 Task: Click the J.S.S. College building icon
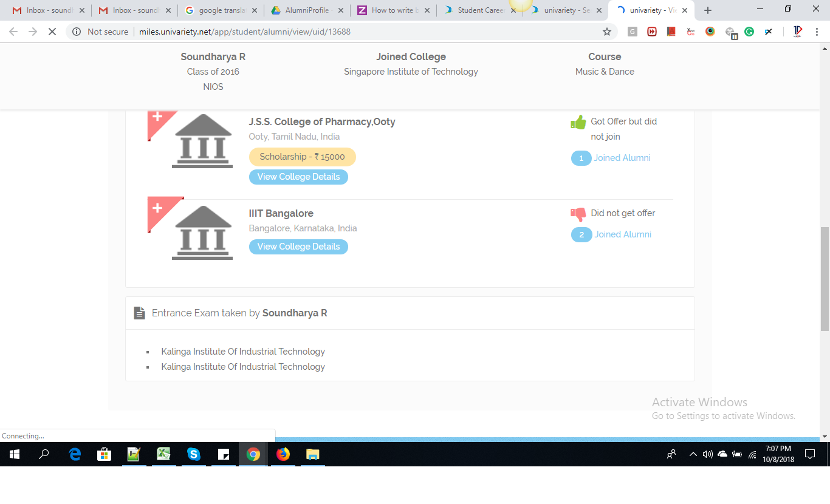[x=202, y=141]
